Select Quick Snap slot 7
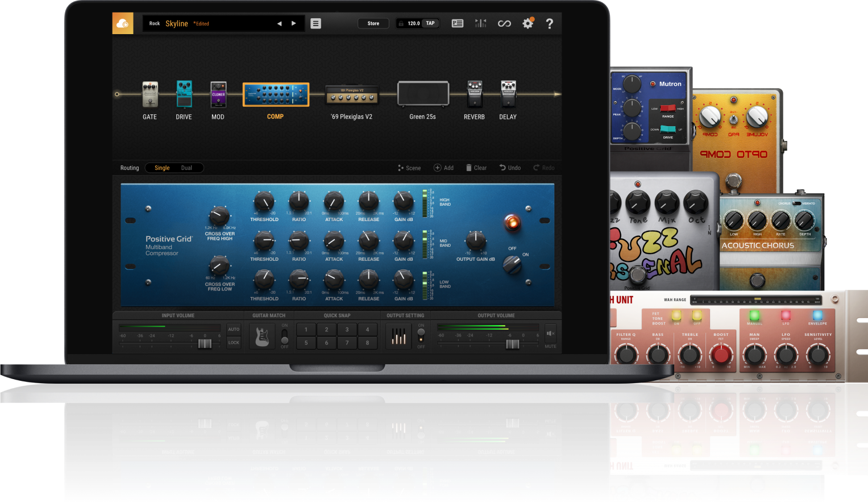The width and height of the screenshot is (868, 503). (347, 343)
